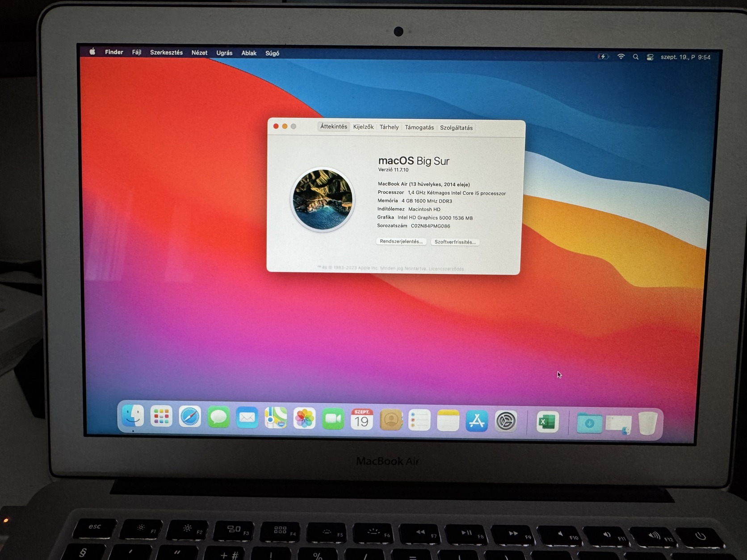Restore the minimized Finder window in the Dock
Screen dimensions: 747x560
(618, 424)
